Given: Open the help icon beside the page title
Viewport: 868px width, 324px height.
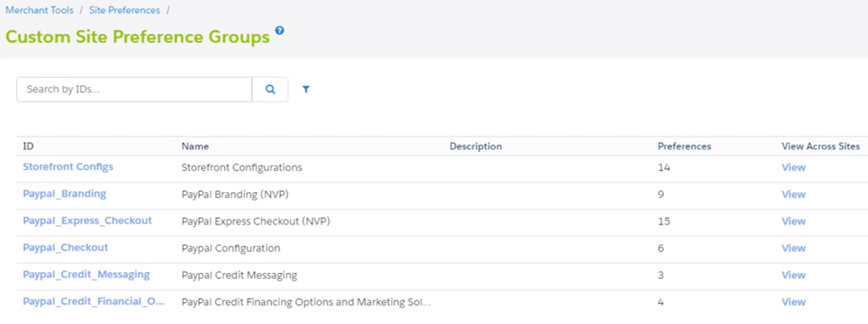Looking at the screenshot, I should pyautogui.click(x=279, y=30).
